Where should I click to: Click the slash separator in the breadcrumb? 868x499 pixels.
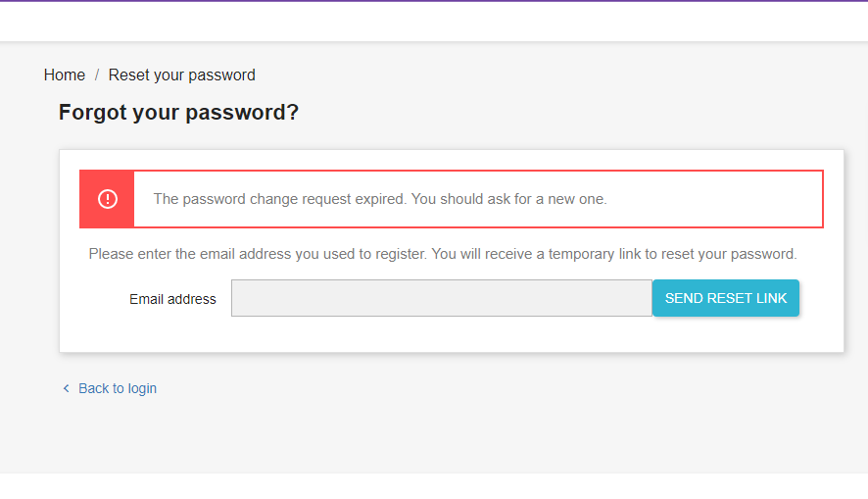tap(97, 75)
